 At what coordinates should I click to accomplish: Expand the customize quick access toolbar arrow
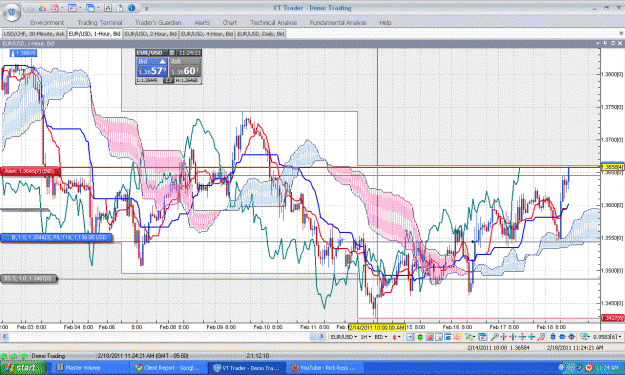pyautogui.click(x=146, y=8)
